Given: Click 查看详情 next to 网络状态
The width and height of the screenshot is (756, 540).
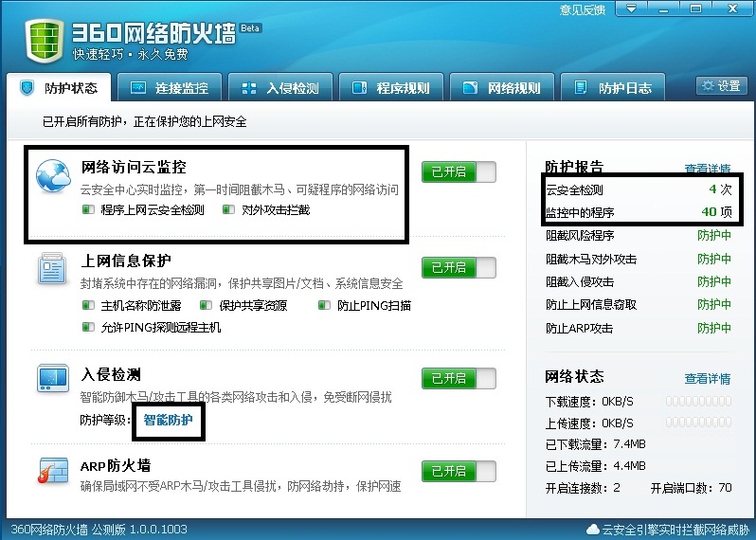Looking at the screenshot, I should 708,379.
